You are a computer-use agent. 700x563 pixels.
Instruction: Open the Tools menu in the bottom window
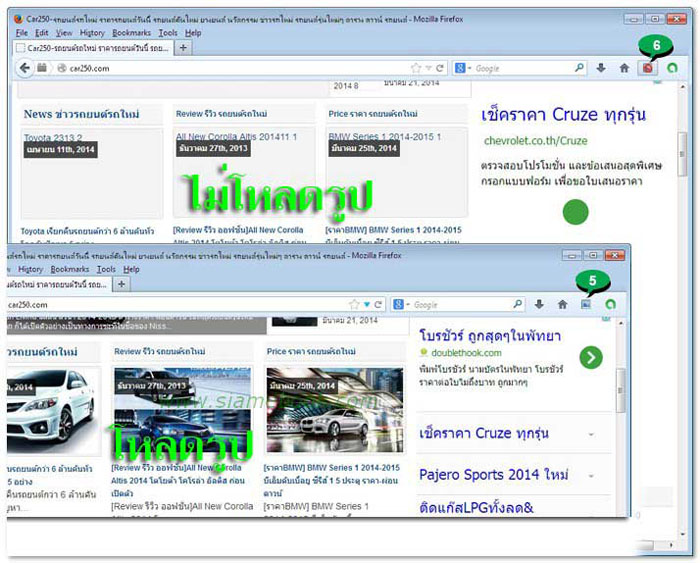pyautogui.click(x=106, y=269)
